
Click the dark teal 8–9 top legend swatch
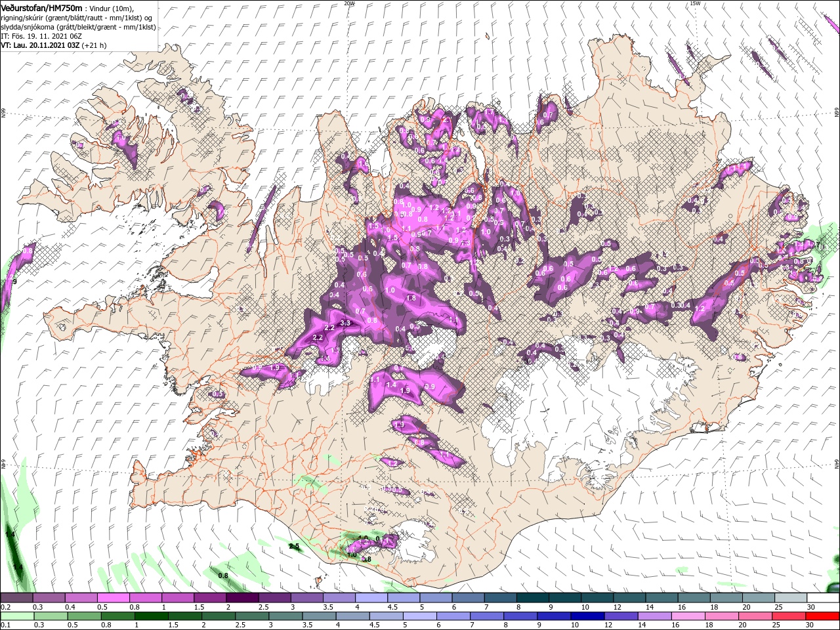point(533,598)
